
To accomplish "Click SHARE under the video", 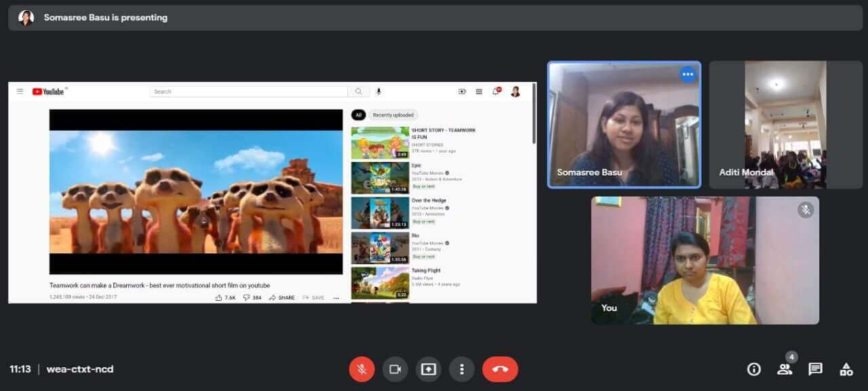I will (x=281, y=297).
